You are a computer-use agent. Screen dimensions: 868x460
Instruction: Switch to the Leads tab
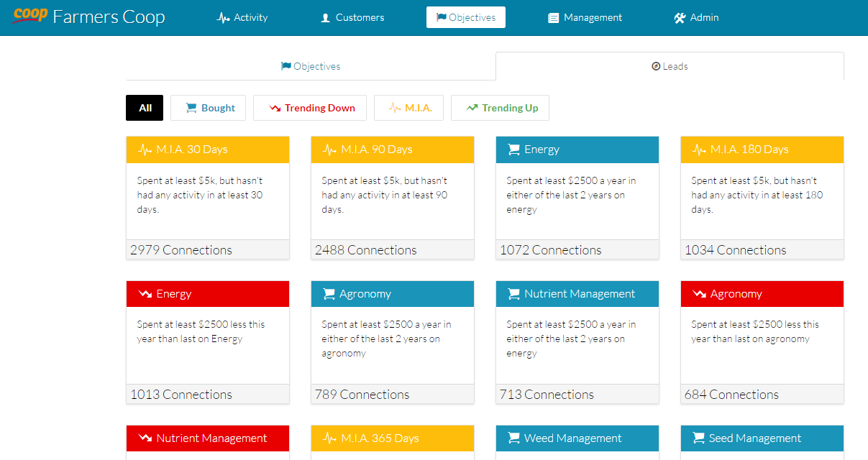670,66
